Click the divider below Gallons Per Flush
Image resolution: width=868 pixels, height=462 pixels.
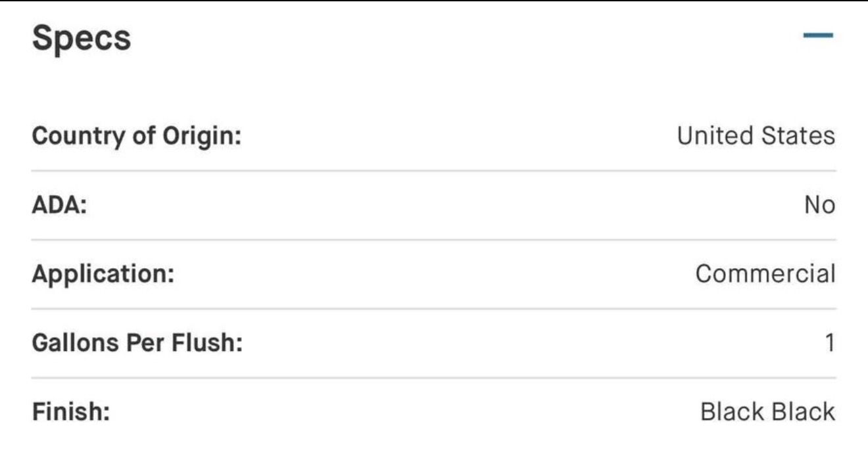[434, 378]
